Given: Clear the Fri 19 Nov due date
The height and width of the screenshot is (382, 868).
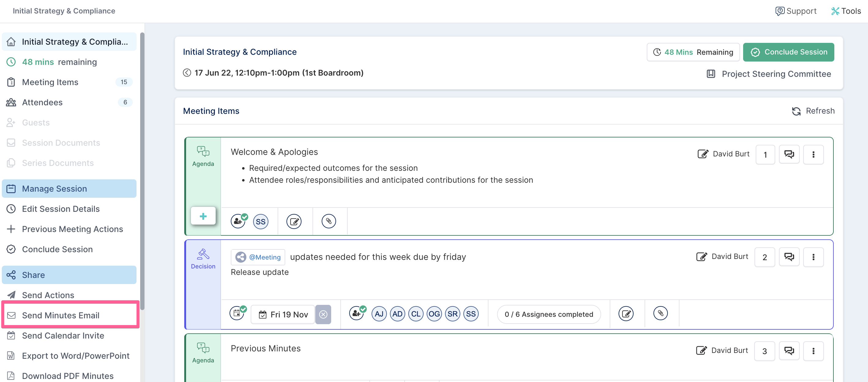Looking at the screenshot, I should [x=323, y=314].
